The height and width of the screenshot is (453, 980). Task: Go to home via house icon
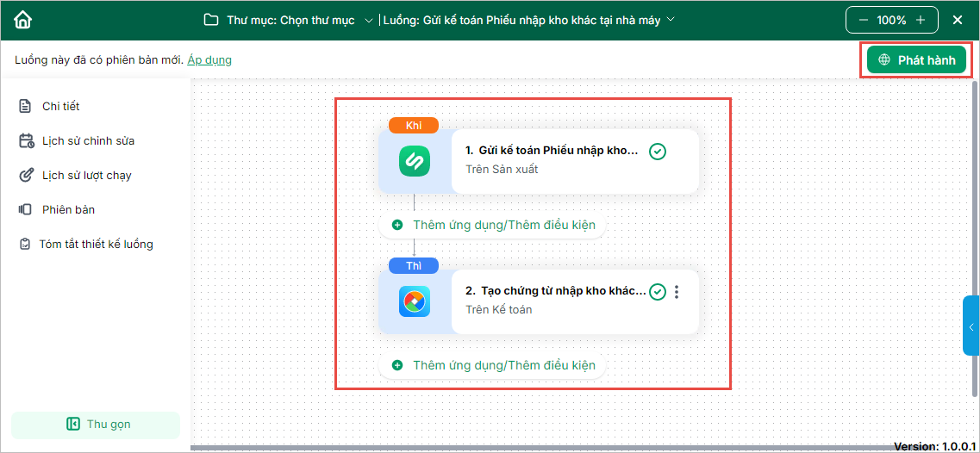click(23, 20)
